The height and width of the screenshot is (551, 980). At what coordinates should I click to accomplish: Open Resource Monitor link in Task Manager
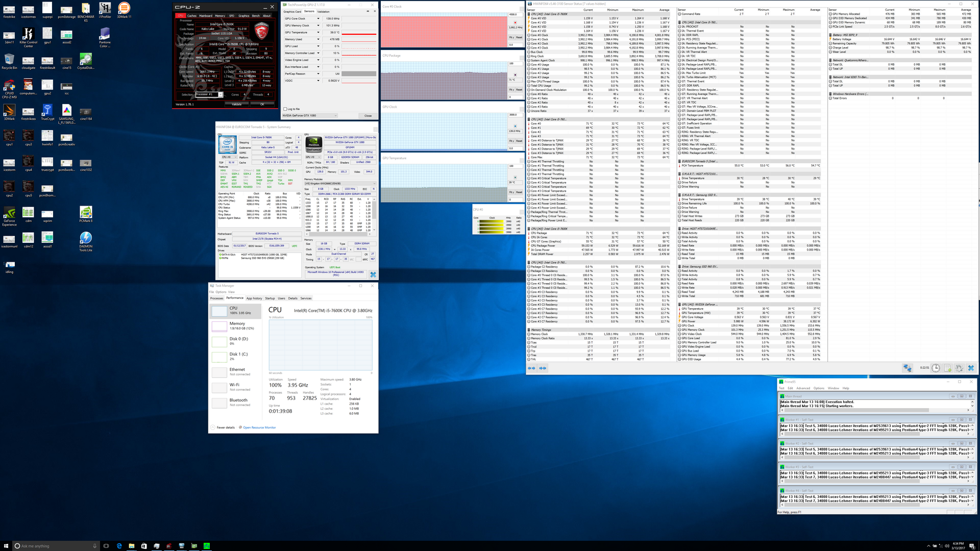(259, 428)
